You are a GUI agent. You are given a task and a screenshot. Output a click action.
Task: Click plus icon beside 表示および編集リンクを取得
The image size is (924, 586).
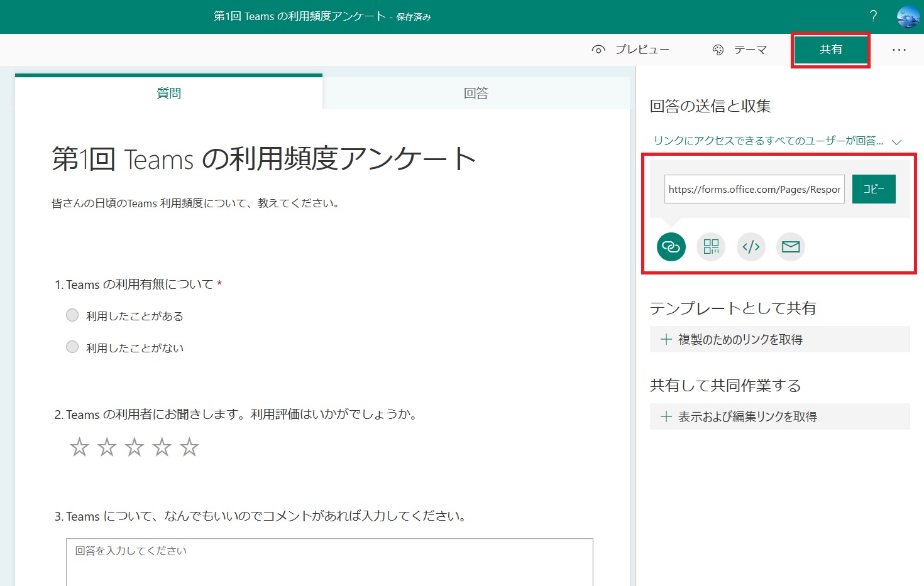[x=666, y=416]
